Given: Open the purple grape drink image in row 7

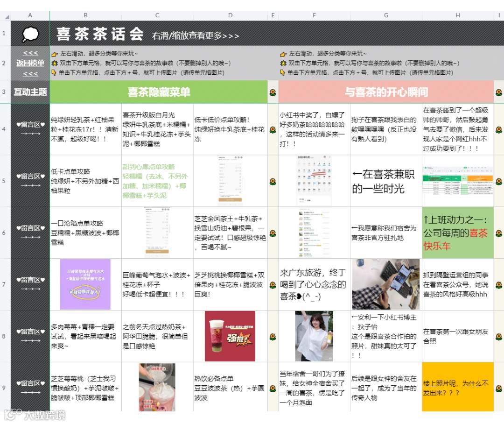Looking at the screenshot, I should 85,284.
